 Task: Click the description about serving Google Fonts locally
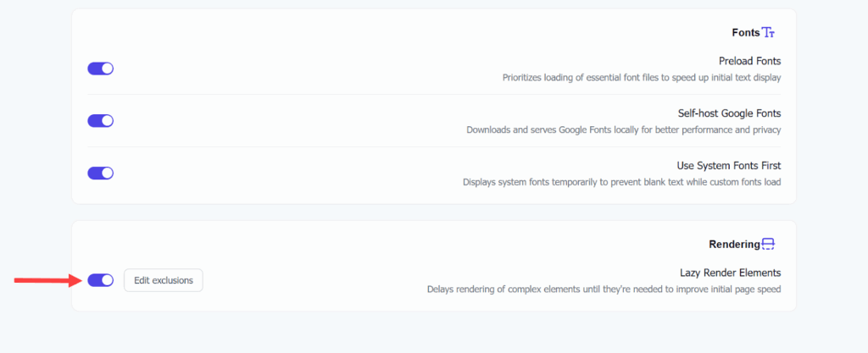click(623, 130)
